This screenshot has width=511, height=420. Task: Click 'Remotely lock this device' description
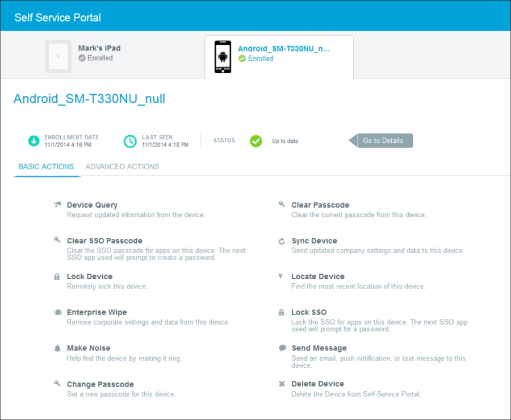[107, 287]
